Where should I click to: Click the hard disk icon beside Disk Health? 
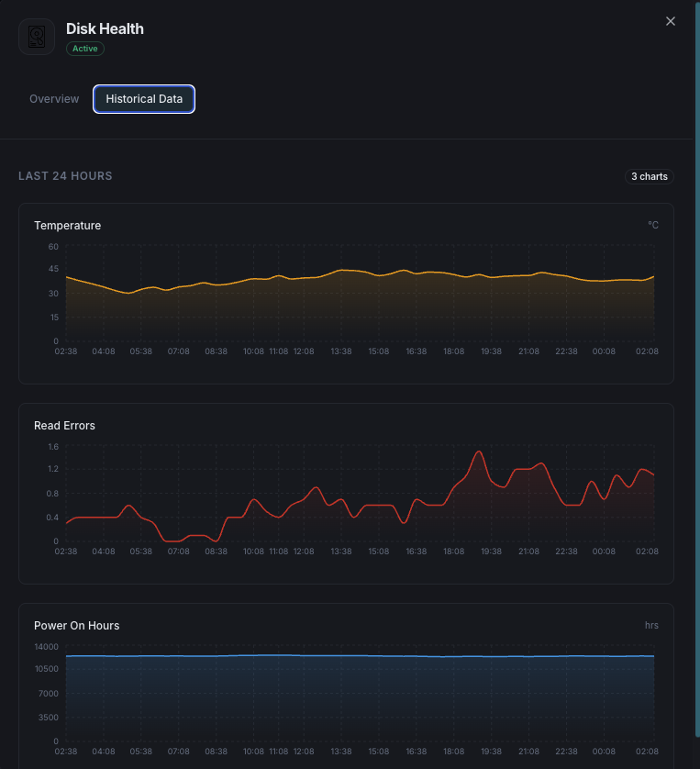tap(37, 37)
